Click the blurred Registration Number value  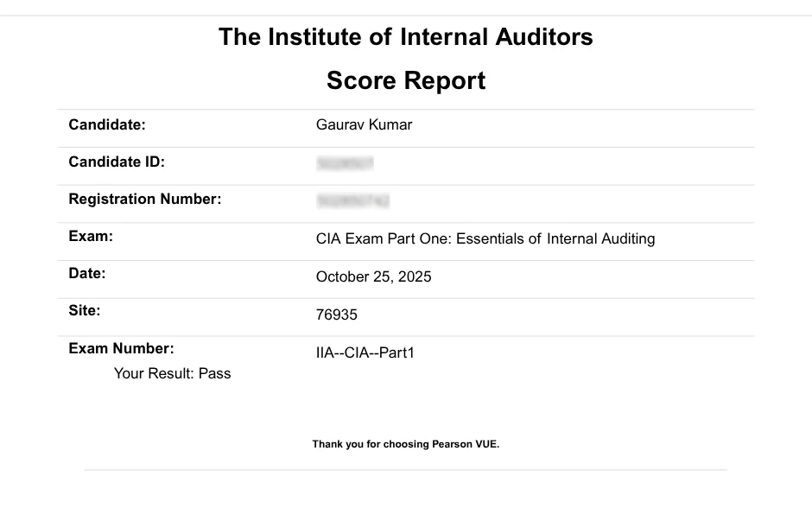click(x=352, y=200)
